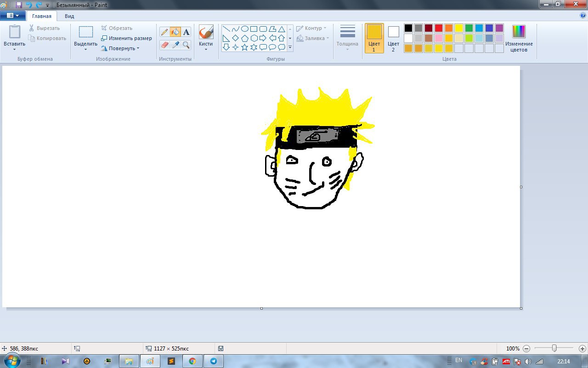The height and width of the screenshot is (368, 588).
Task: Select the Text tool
Action: tap(186, 32)
